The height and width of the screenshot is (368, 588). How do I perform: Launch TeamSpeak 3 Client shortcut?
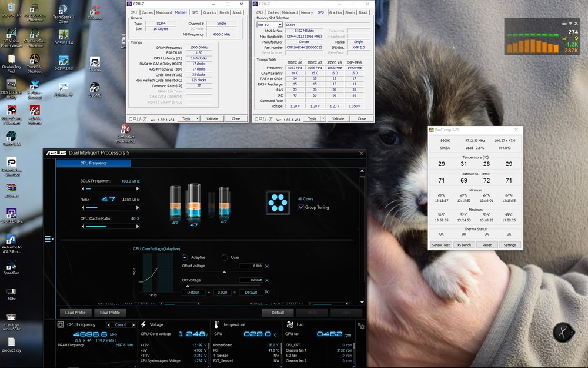[64, 14]
